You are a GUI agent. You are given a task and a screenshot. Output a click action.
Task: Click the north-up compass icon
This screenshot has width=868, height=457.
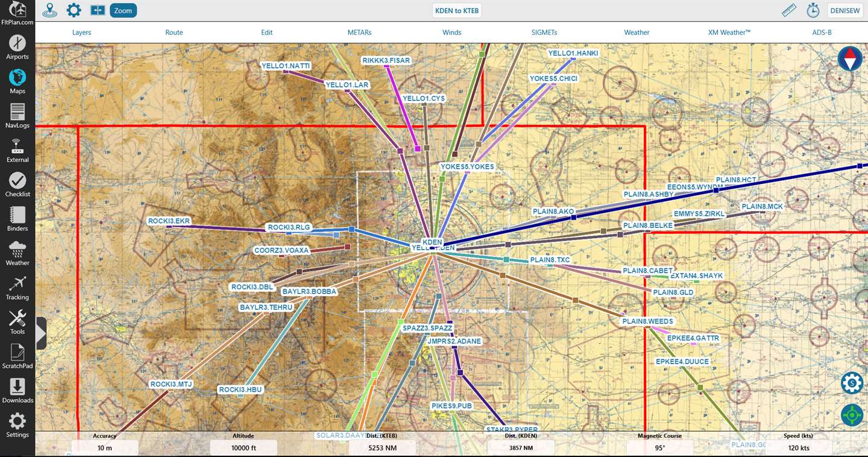point(850,59)
